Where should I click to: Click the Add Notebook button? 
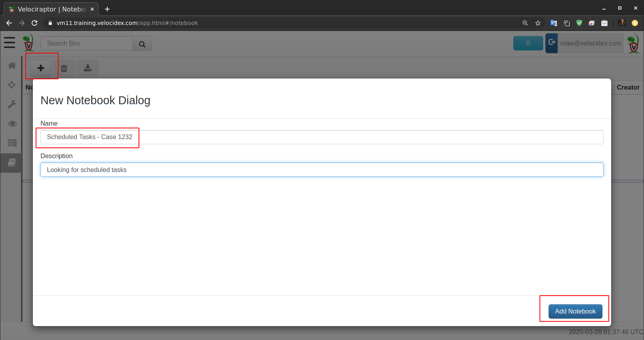(x=575, y=311)
